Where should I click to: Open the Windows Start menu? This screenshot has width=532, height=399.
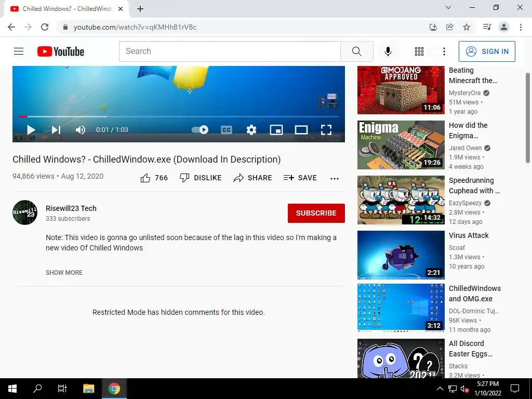point(12,389)
